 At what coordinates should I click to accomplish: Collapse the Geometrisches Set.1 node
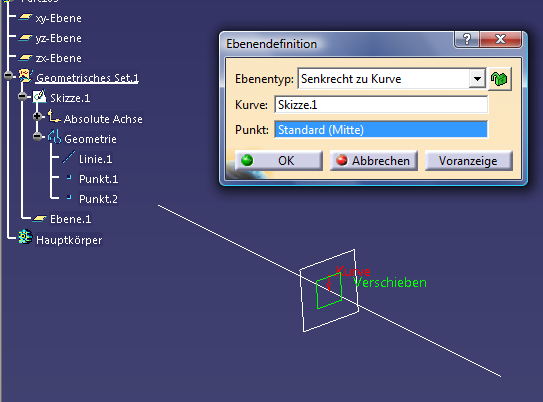coord(9,76)
